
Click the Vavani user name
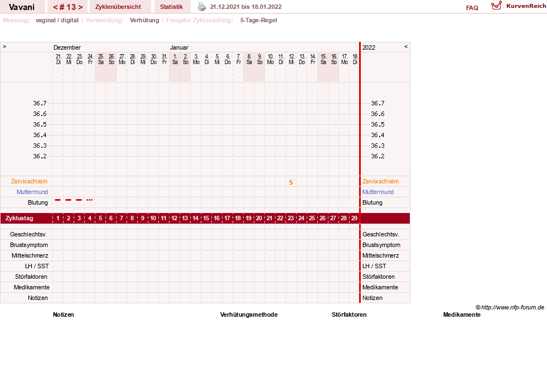pos(22,7)
